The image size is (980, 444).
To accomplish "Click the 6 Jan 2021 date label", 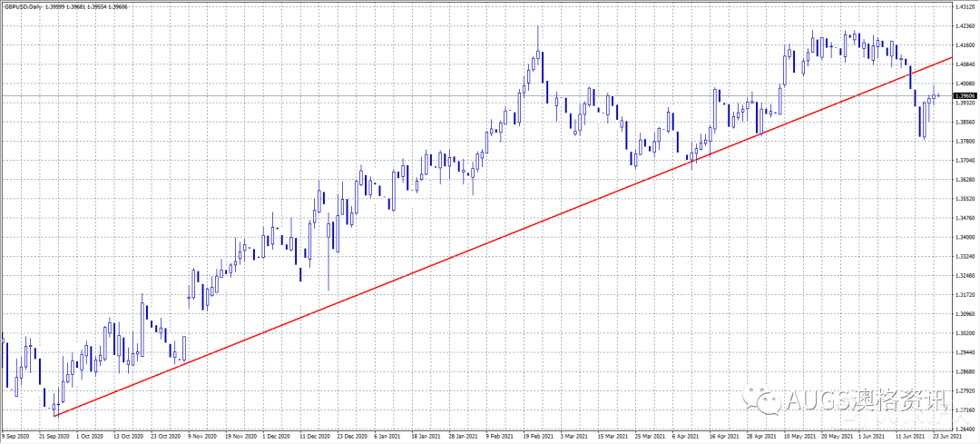I will [385, 436].
